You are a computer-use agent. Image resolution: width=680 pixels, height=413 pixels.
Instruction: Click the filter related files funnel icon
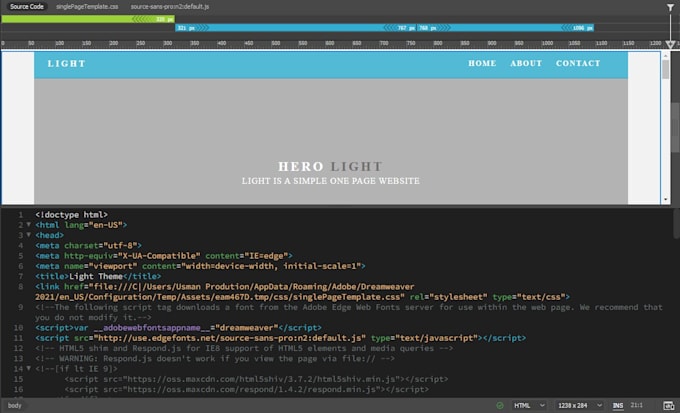(670, 7)
